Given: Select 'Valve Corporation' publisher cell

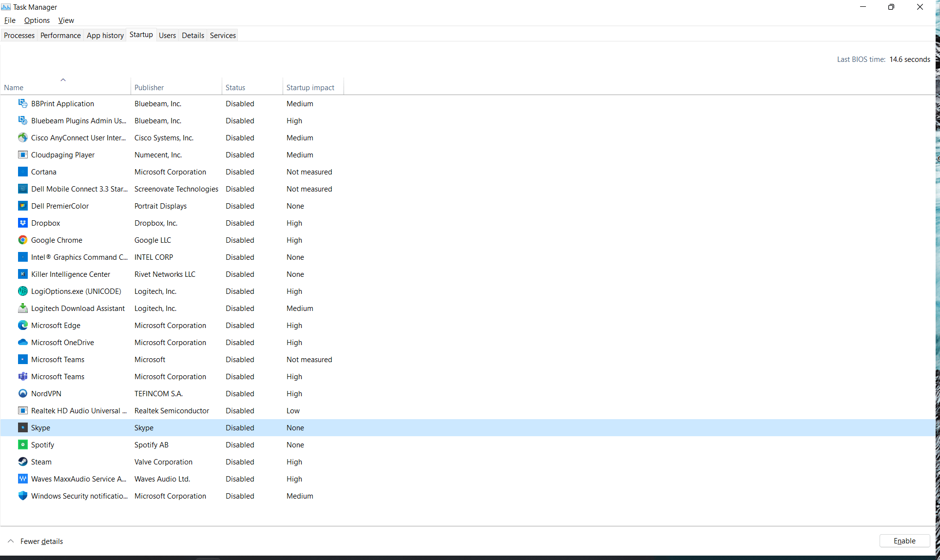Looking at the screenshot, I should pyautogui.click(x=163, y=462).
